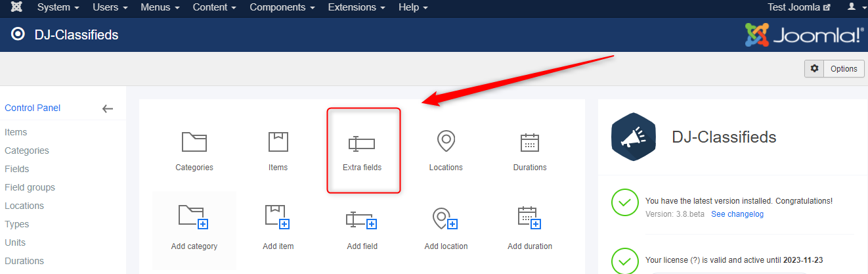The image size is (868, 274).
Task: Go to Fields in the sidebar
Action: (17, 169)
